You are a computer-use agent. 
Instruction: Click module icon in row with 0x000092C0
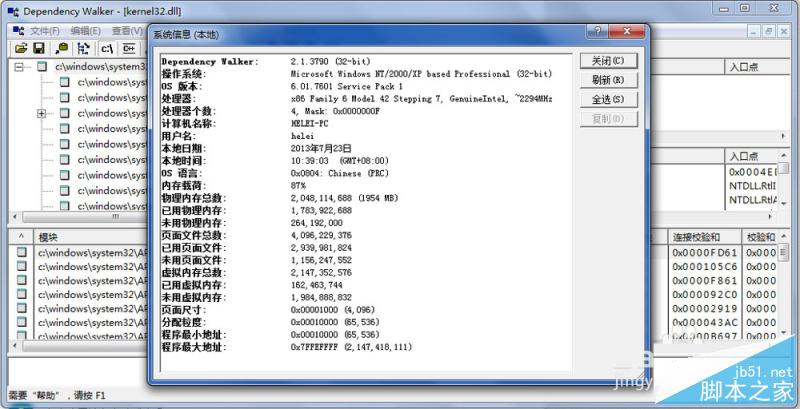21,294
